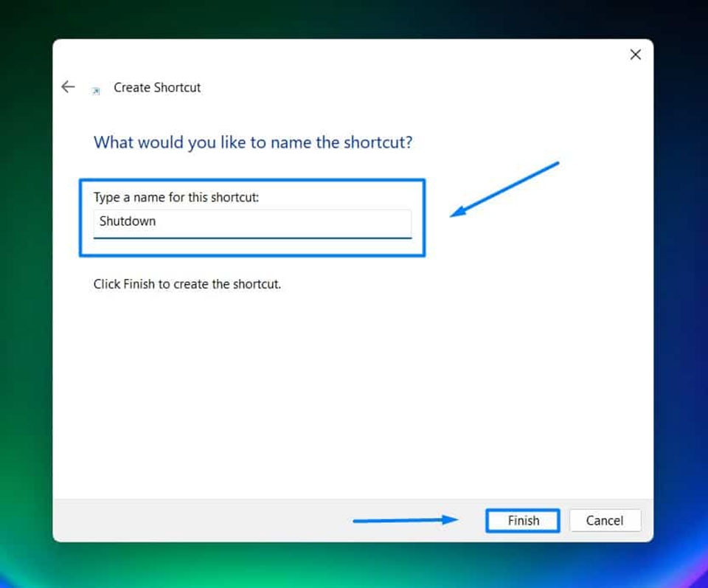Click the 'Create Shortcut' title text
Viewport: 708px width, 588px height.
click(x=157, y=87)
